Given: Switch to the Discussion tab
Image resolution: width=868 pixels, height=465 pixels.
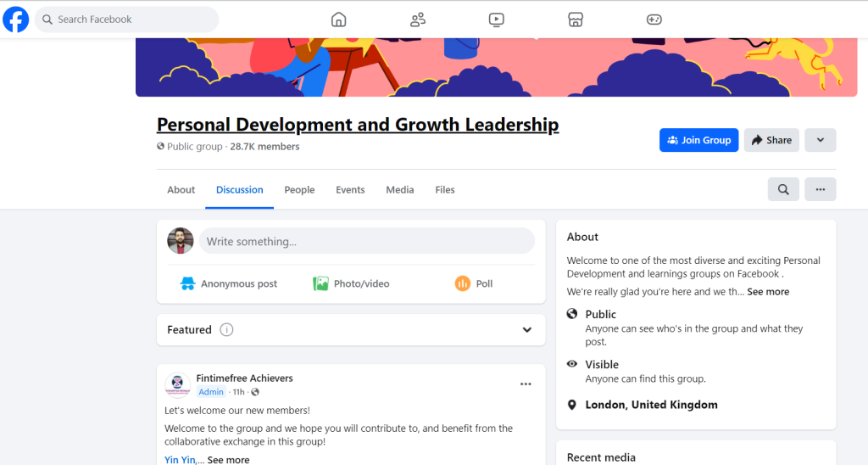Looking at the screenshot, I should click(239, 189).
